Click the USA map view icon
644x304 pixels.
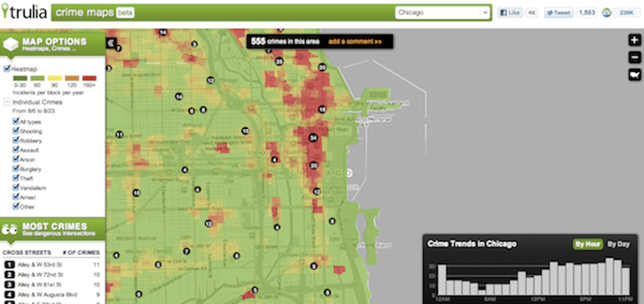[x=634, y=75]
